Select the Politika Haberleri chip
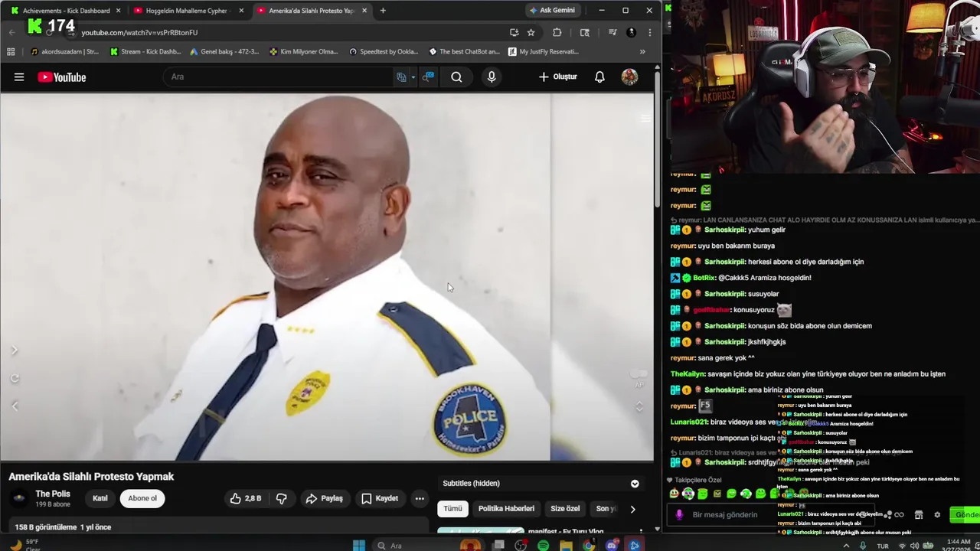This screenshot has width=980, height=551. [x=506, y=509]
